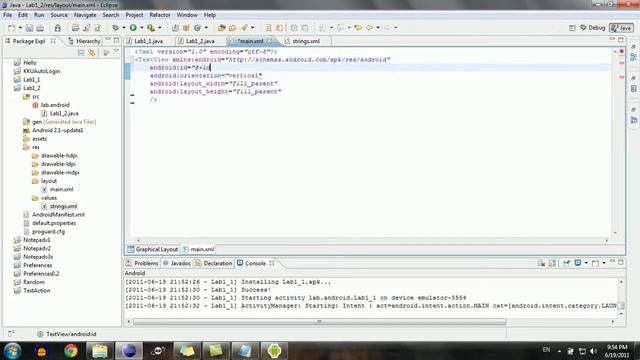Open the Declaration view tab
This screenshot has height=360, width=640.
[x=214, y=264]
